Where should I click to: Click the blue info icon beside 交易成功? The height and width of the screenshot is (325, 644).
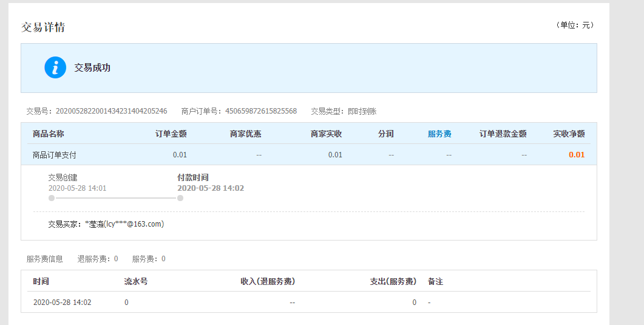[x=55, y=67]
